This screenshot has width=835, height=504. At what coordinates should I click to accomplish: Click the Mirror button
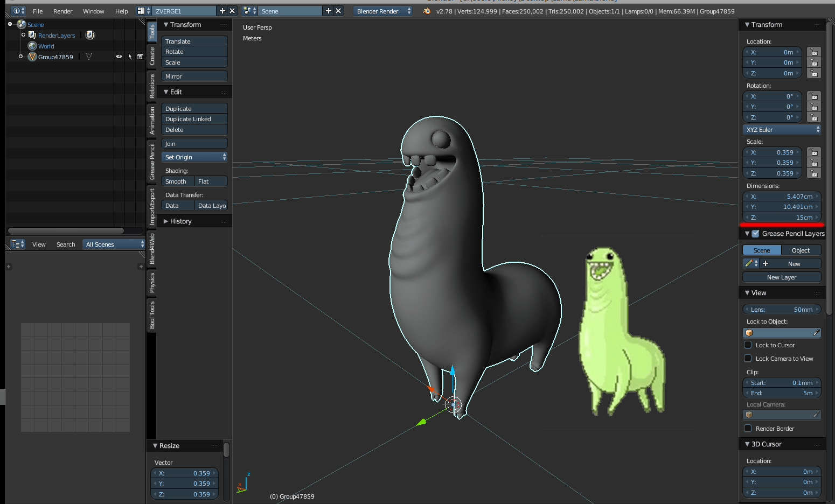click(x=194, y=76)
